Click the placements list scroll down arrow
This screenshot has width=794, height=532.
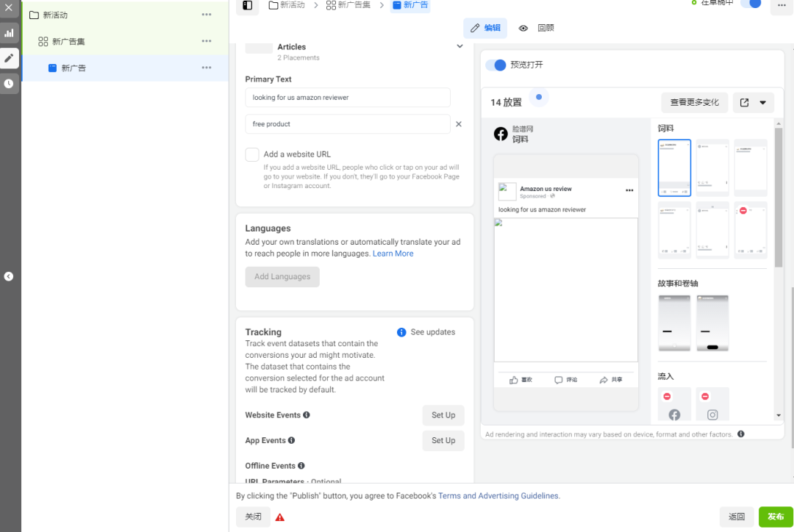pyautogui.click(x=779, y=416)
